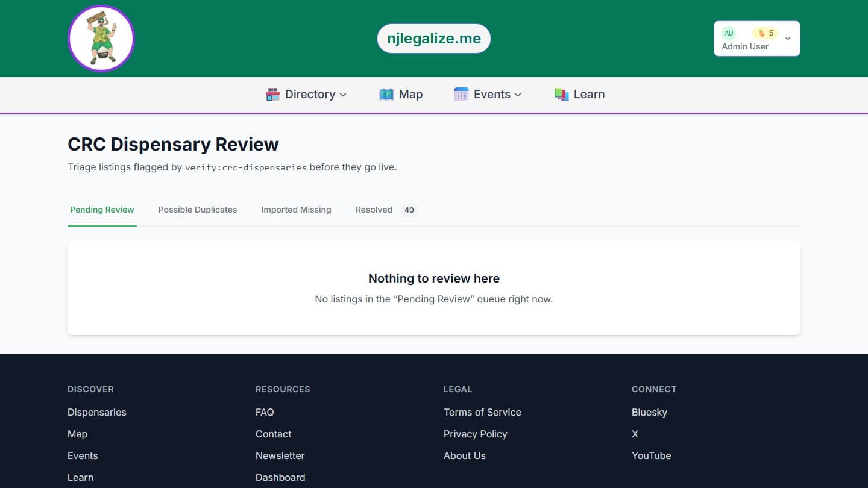
Task: Open the Learn link in the footer
Action: click(x=80, y=477)
